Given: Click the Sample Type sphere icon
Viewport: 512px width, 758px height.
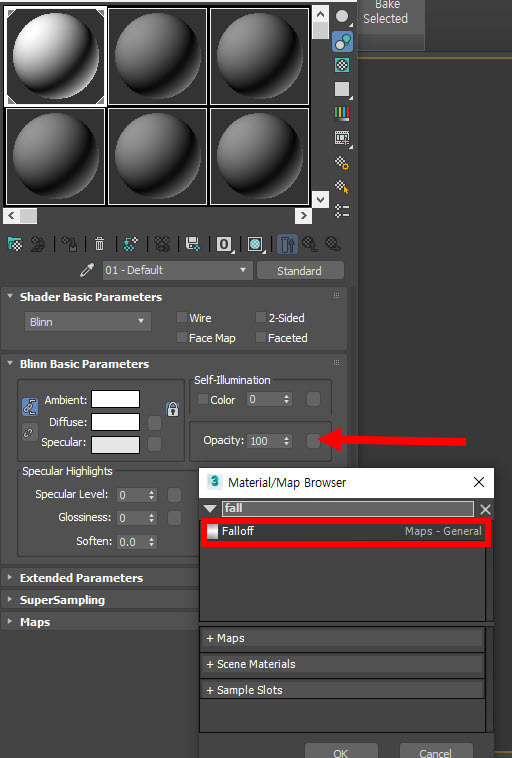Looking at the screenshot, I should coord(342,16).
